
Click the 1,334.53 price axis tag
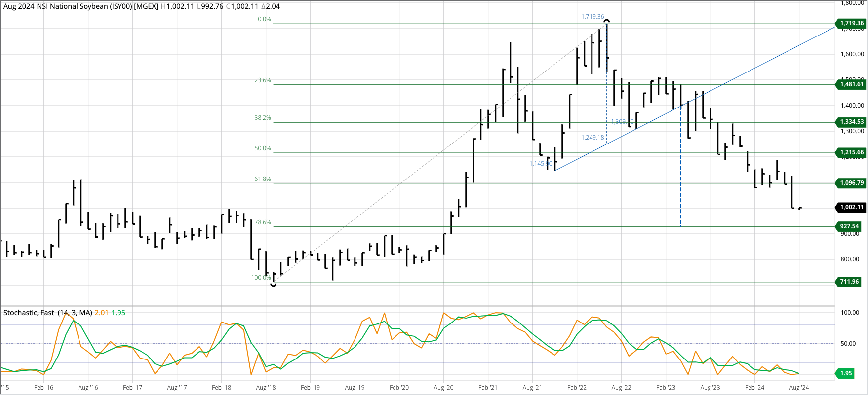coord(851,122)
